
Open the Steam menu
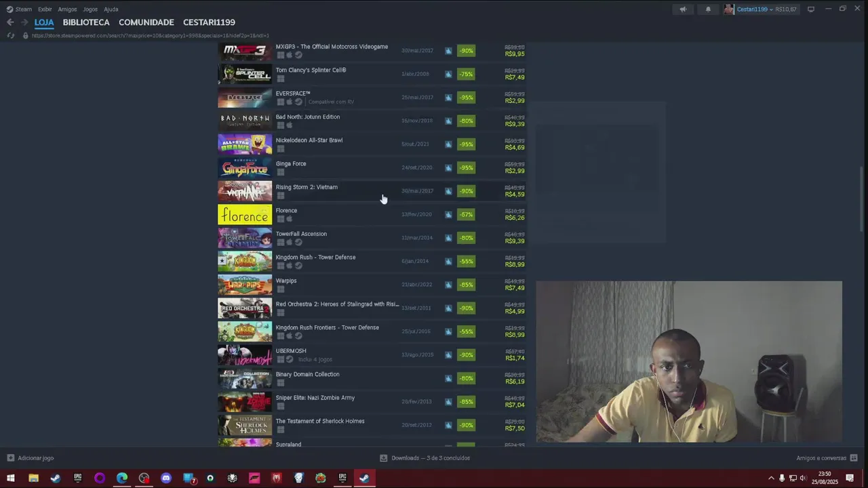tap(19, 9)
